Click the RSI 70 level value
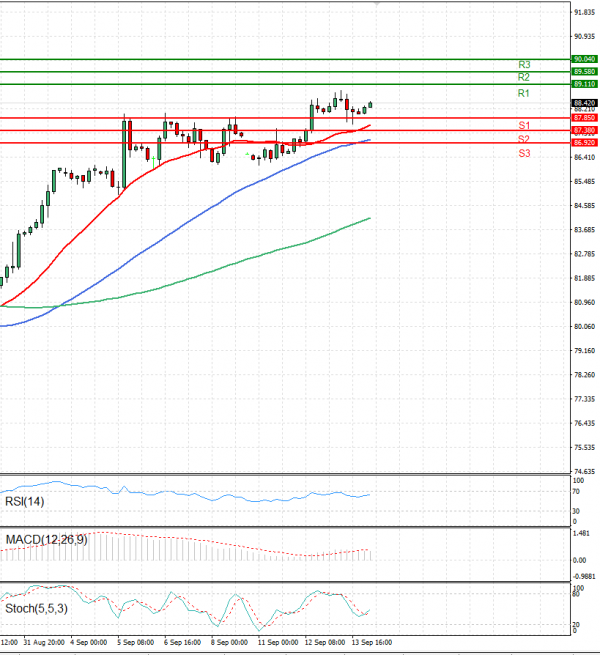Screen dimensions: 600x655 pos(576,492)
